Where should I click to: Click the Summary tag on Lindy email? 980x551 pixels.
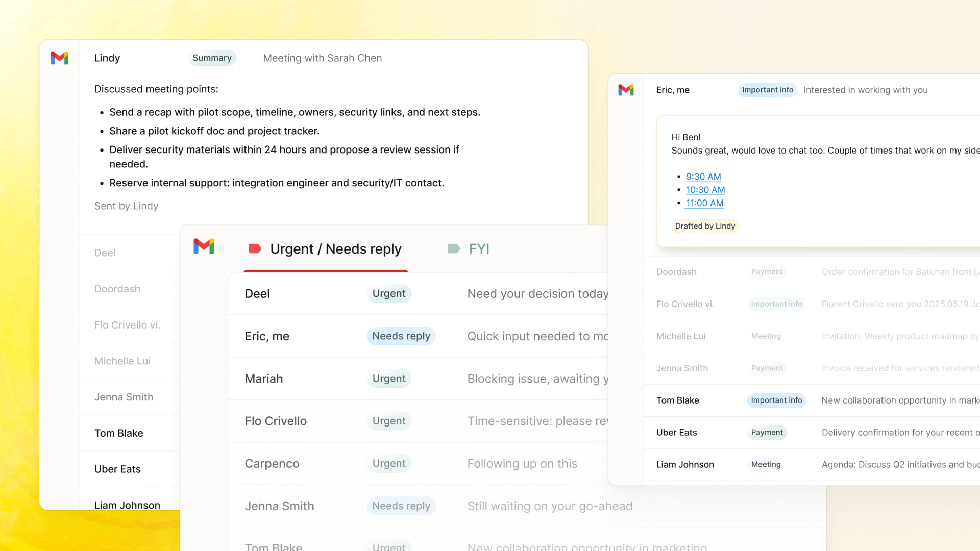pyautogui.click(x=212, y=58)
